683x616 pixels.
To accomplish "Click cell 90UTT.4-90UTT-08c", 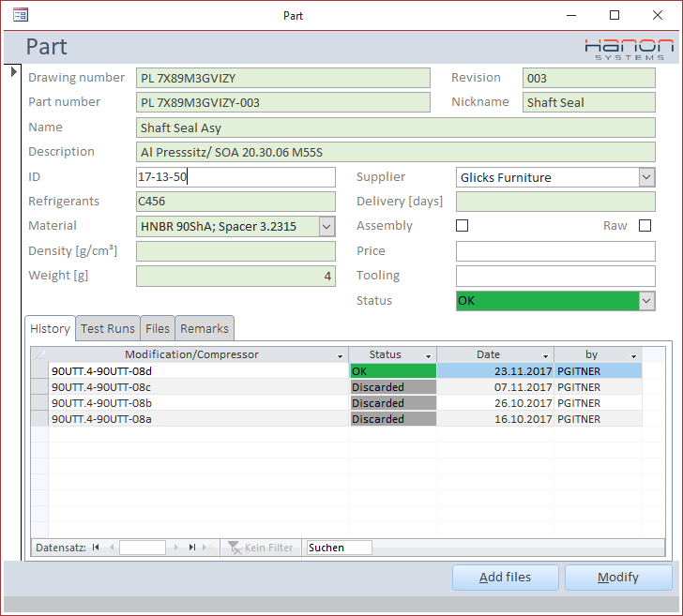I will pyautogui.click(x=198, y=387).
